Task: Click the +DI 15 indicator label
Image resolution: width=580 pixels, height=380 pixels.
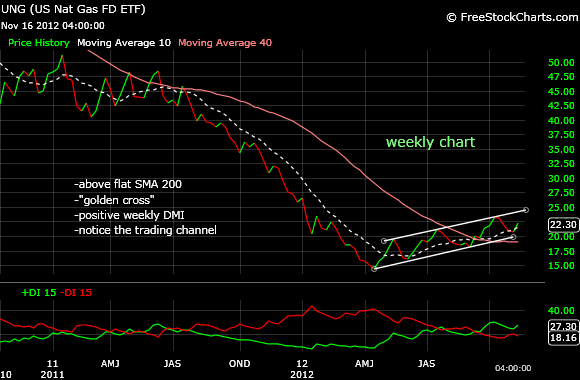Action: pyautogui.click(x=39, y=292)
